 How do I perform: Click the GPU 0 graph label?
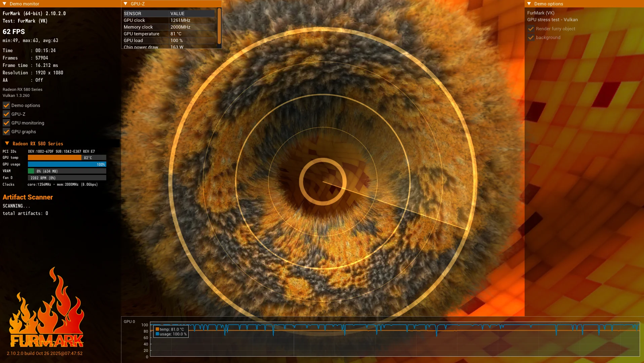[129, 322]
